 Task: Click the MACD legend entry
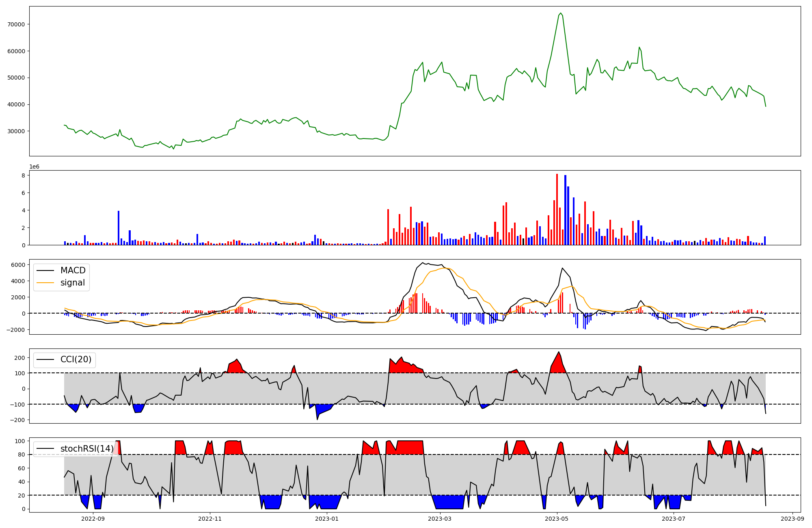pos(73,270)
